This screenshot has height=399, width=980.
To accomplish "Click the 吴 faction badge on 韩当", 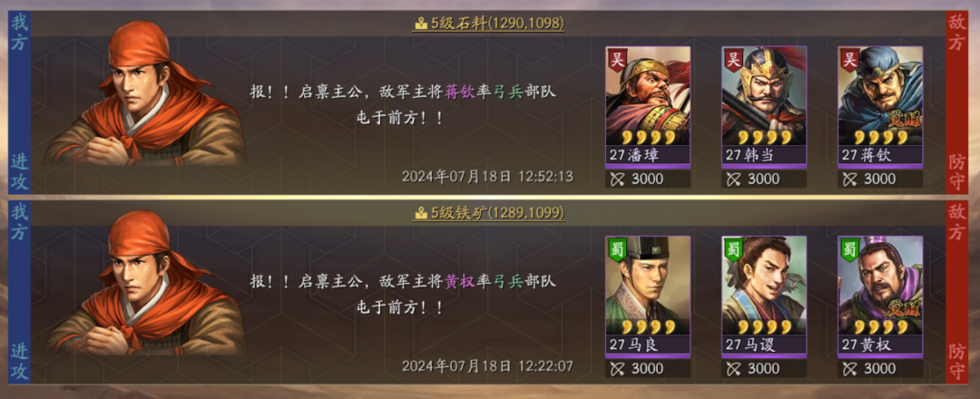I will [732, 59].
